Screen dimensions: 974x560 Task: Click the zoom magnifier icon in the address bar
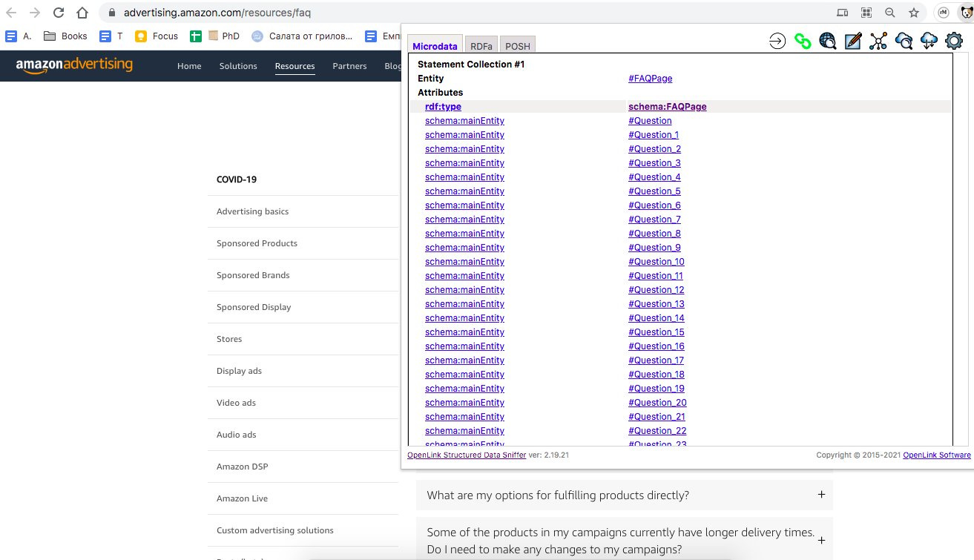(x=890, y=13)
